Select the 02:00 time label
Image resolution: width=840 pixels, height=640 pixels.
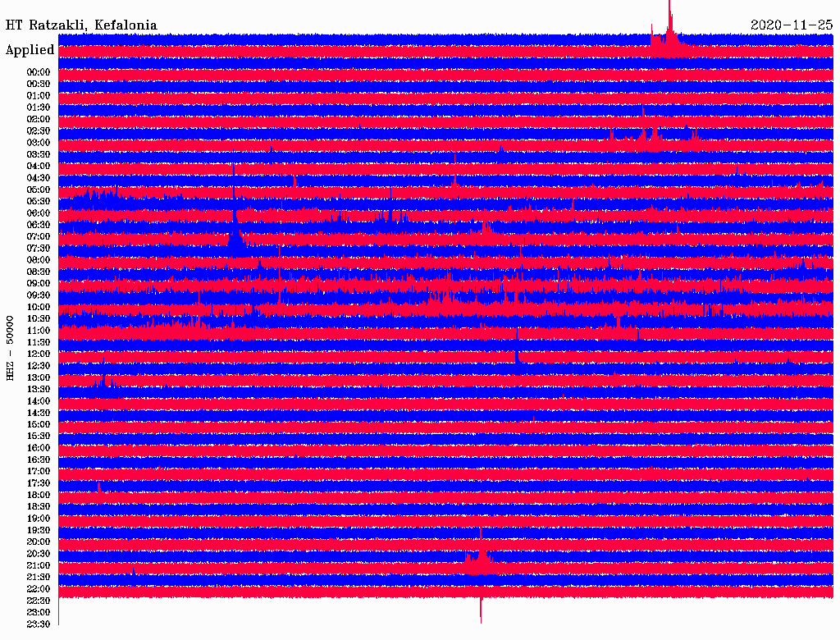(39, 120)
